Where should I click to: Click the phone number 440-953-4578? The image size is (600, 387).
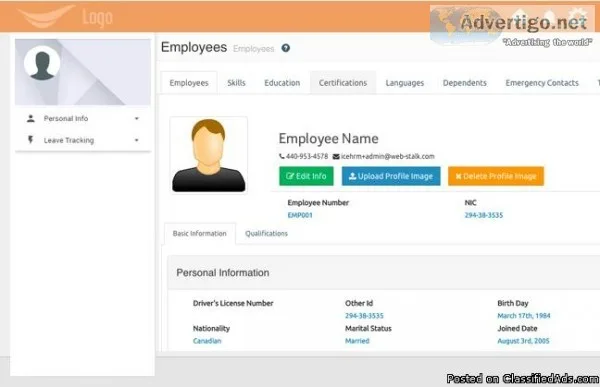point(307,156)
